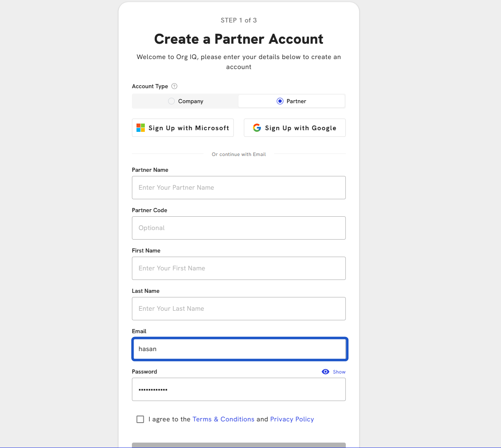Click the eye icon above password field
This screenshot has width=501, height=448.
tap(325, 372)
